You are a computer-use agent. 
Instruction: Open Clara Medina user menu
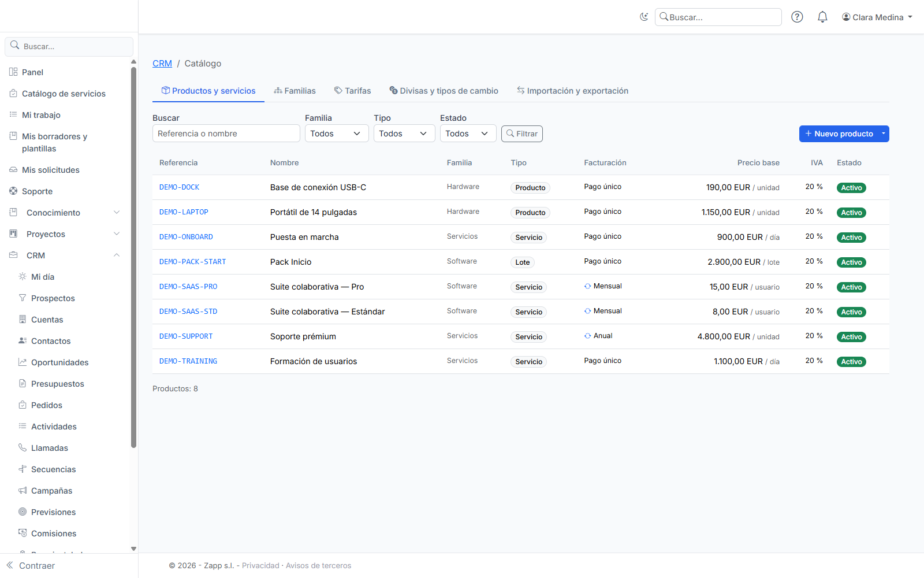click(x=877, y=17)
